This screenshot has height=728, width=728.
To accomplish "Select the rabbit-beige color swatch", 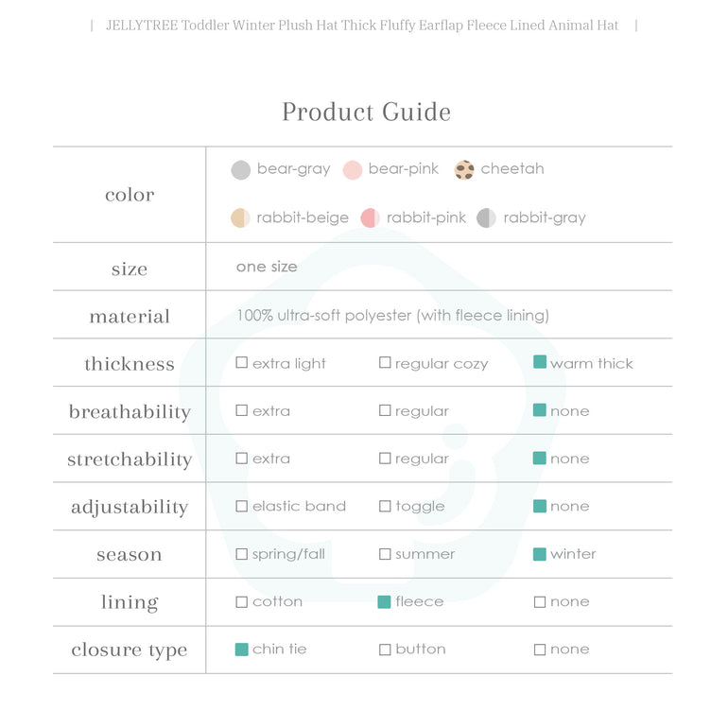I will click(x=240, y=218).
